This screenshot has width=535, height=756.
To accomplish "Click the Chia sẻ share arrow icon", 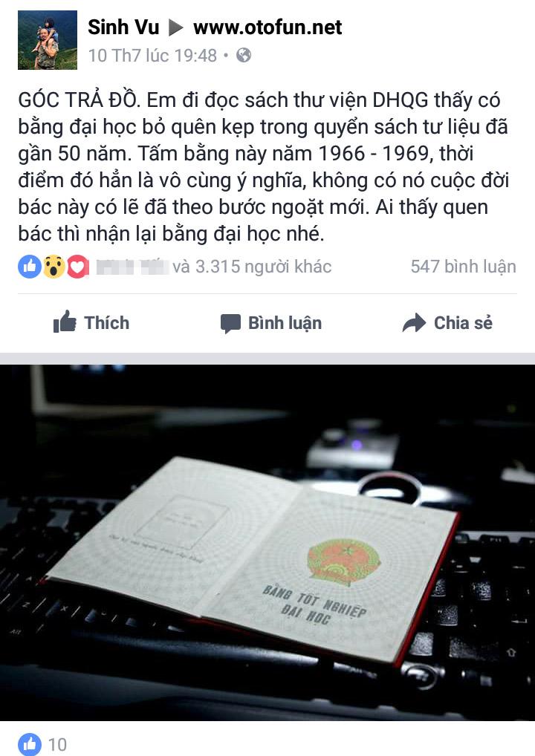I will (415, 322).
